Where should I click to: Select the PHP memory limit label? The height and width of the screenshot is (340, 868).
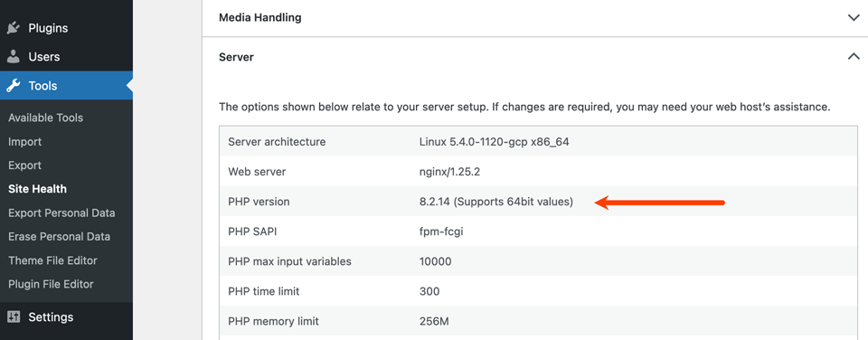pos(273,321)
